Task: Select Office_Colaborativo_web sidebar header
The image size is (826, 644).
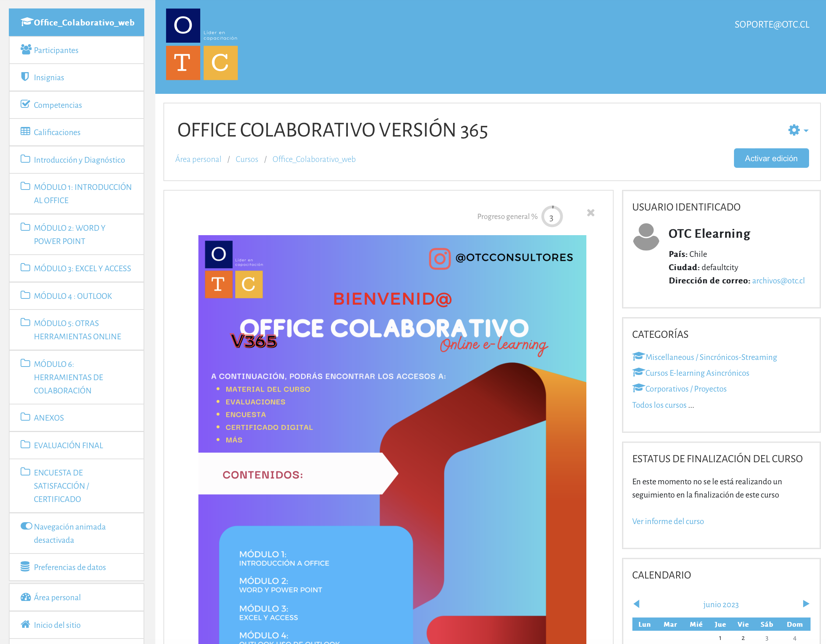Action: tap(77, 22)
